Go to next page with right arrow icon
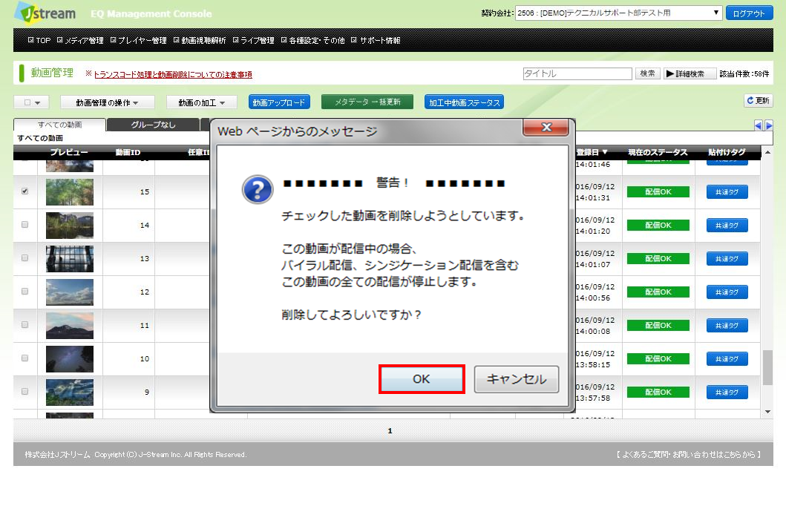786x532 pixels. (x=769, y=125)
